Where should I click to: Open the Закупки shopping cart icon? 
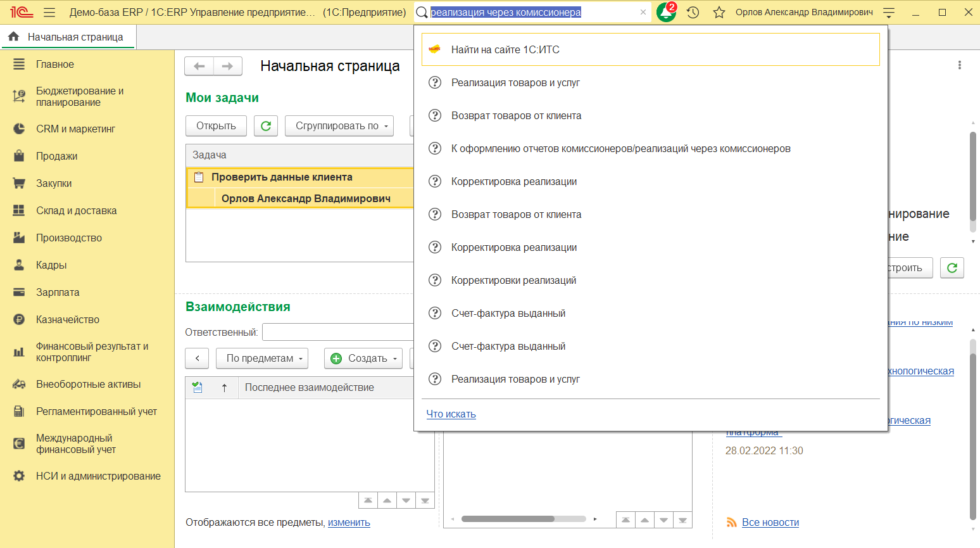coord(19,183)
